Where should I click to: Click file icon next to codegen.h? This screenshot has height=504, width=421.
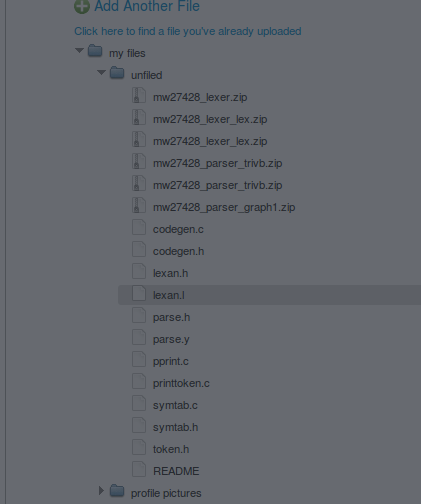[x=139, y=249]
